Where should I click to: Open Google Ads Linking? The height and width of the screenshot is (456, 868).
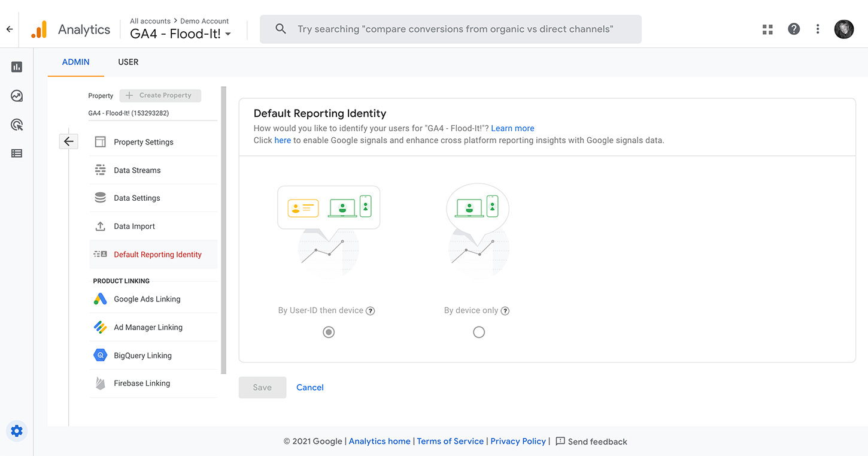pyautogui.click(x=153, y=299)
